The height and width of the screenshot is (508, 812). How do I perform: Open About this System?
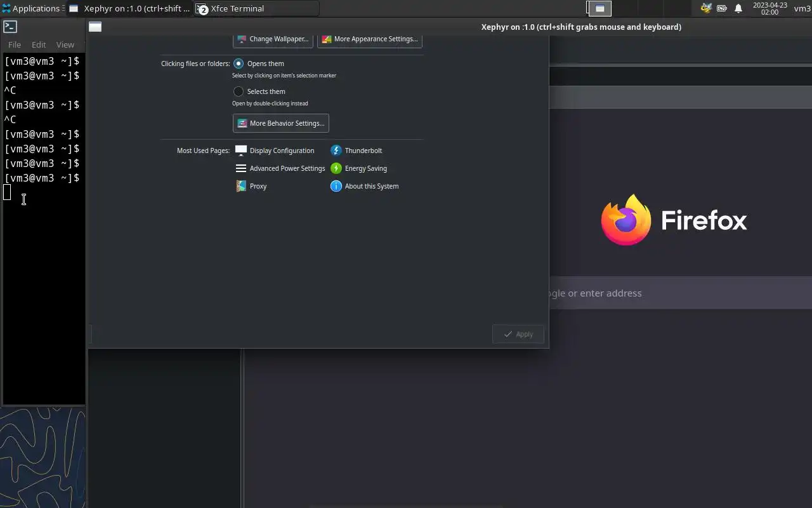[x=365, y=186]
